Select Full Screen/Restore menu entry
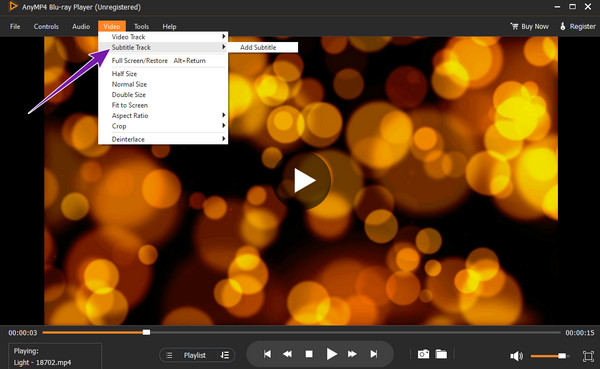600x369 pixels. click(x=163, y=60)
